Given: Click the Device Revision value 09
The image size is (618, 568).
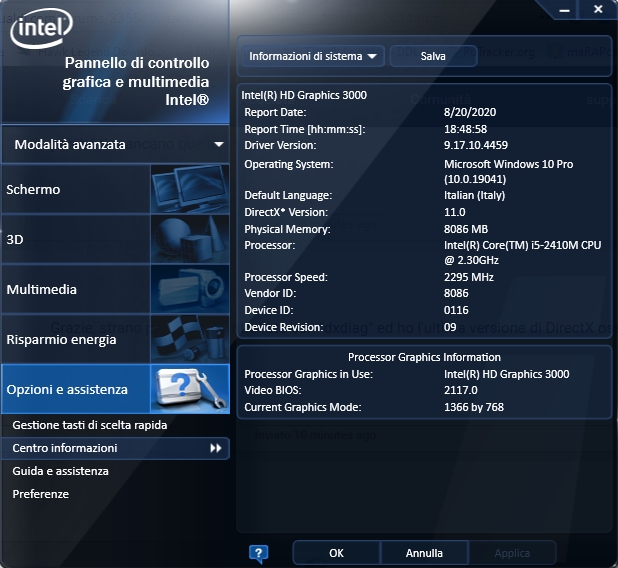Looking at the screenshot, I should click(x=450, y=327).
